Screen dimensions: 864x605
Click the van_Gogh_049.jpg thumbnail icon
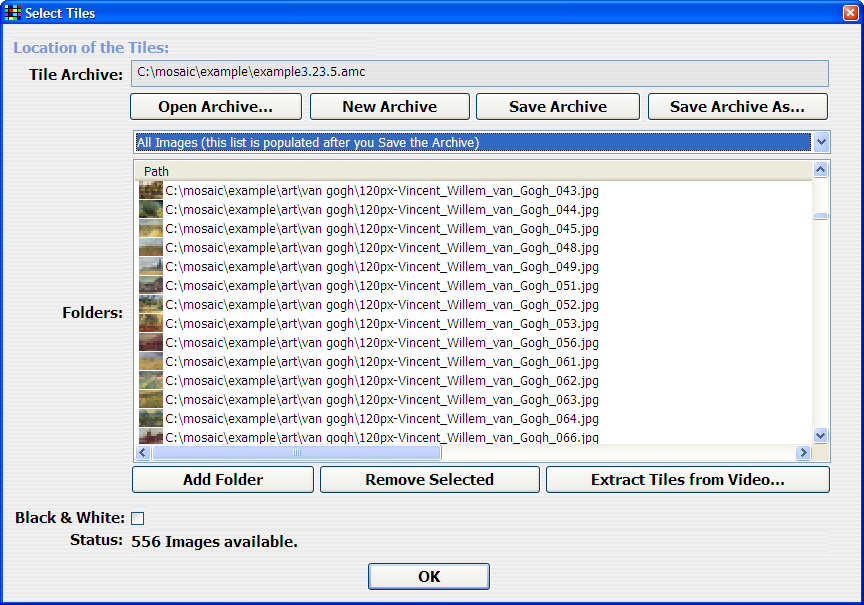pyautogui.click(x=150, y=267)
